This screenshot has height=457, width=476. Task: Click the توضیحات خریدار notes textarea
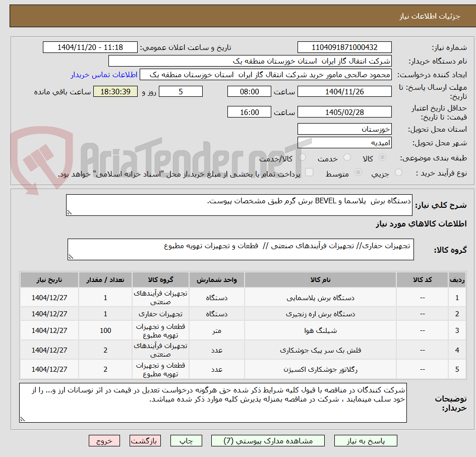coord(213,403)
